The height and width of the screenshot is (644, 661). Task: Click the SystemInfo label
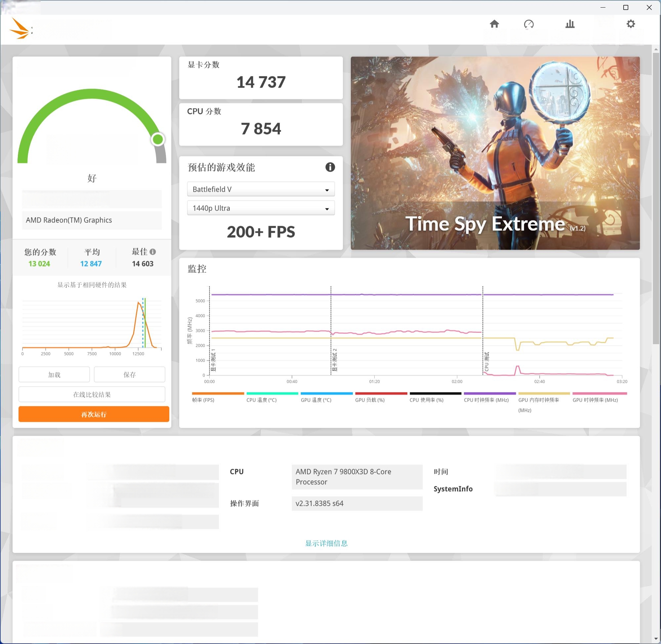click(x=453, y=489)
